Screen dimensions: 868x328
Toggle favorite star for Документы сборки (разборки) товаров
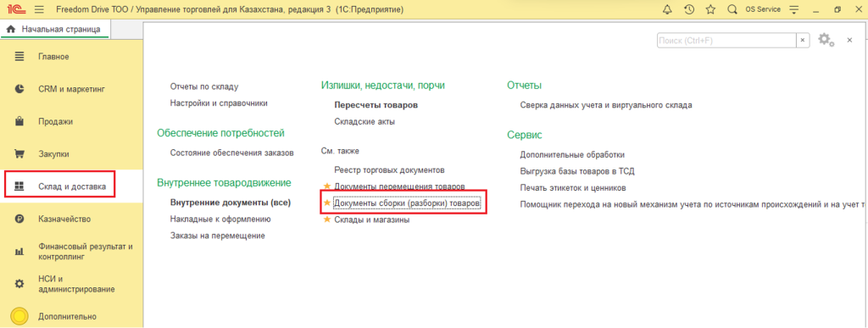point(327,203)
